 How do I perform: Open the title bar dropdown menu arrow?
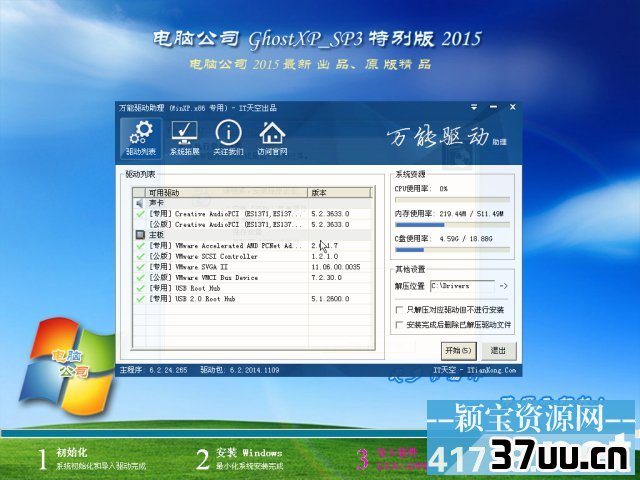(474, 107)
